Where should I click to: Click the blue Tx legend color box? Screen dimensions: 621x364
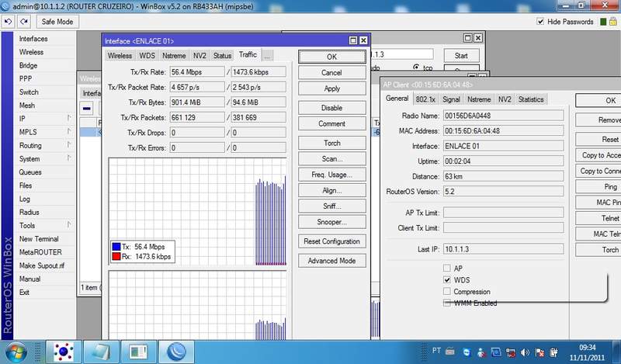click(x=117, y=245)
